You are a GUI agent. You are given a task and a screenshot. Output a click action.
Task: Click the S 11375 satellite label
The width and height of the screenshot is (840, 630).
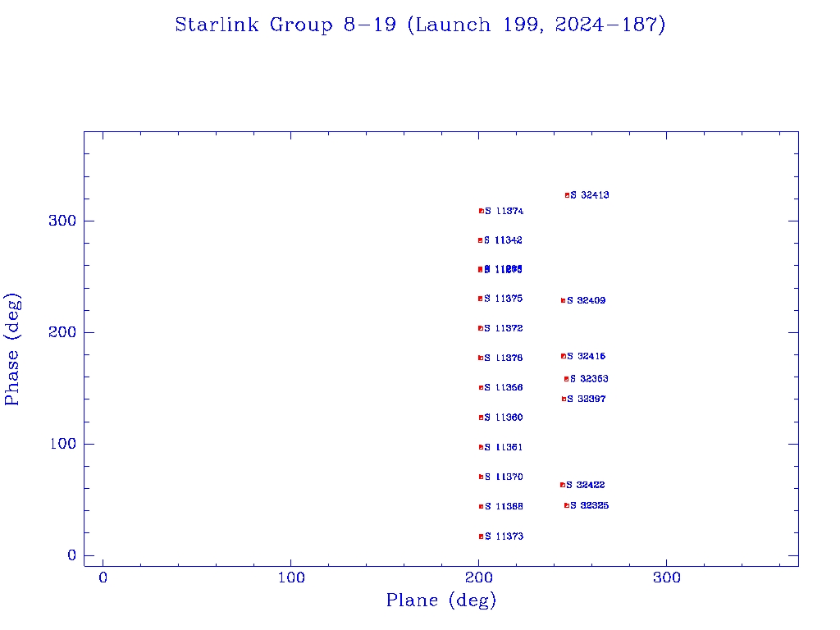tap(503, 299)
